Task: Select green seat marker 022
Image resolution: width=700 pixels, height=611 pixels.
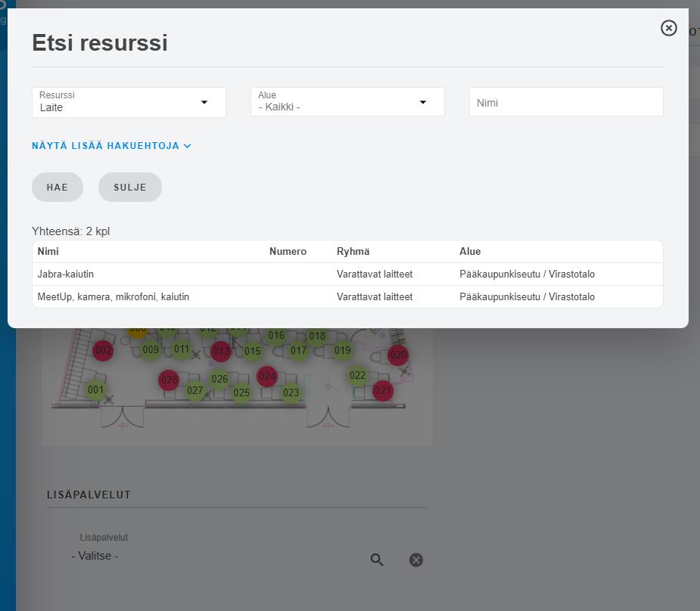Action: [x=358, y=376]
